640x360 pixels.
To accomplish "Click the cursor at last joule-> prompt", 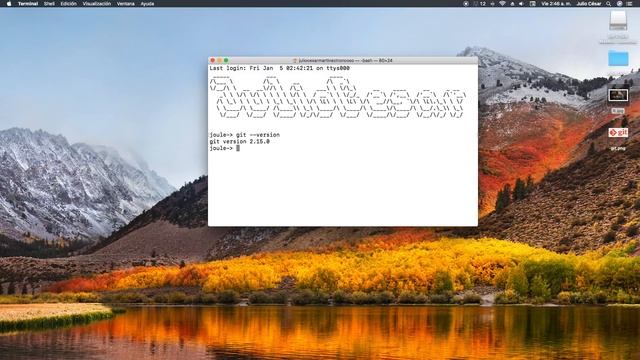I will point(238,148).
